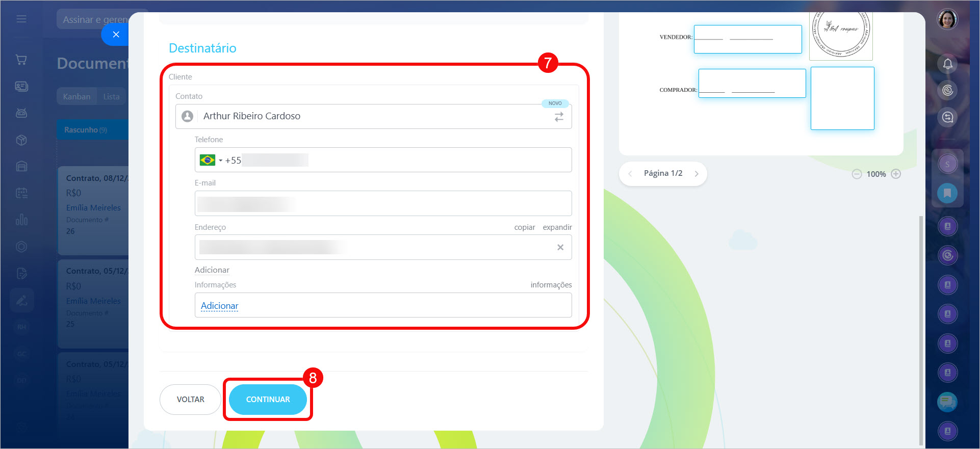Switch to Lista view tab

click(111, 96)
